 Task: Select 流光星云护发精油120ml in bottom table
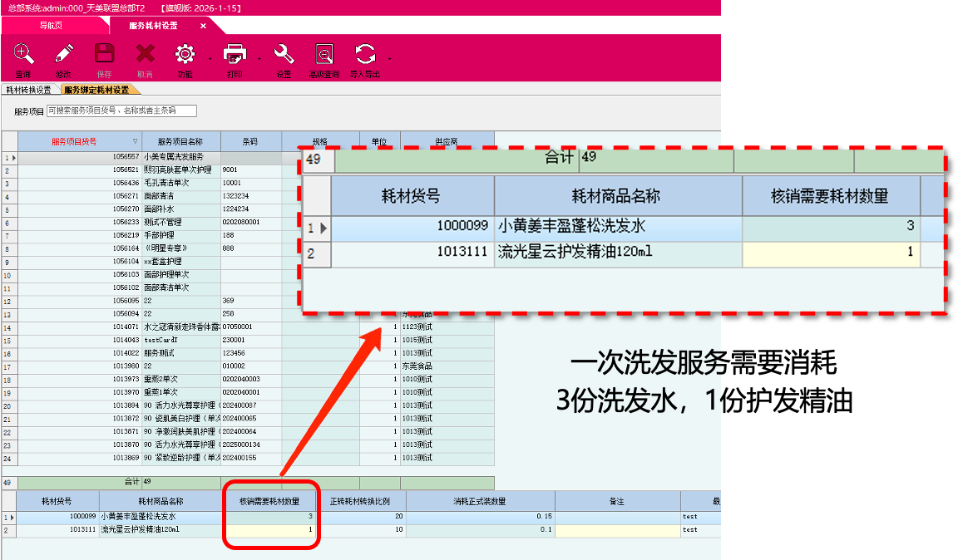point(160,529)
